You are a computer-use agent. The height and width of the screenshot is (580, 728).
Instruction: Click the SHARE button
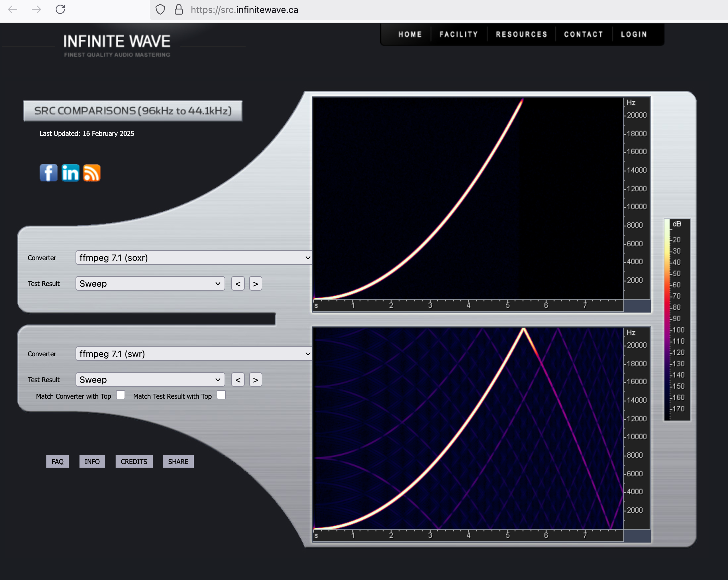click(x=178, y=461)
